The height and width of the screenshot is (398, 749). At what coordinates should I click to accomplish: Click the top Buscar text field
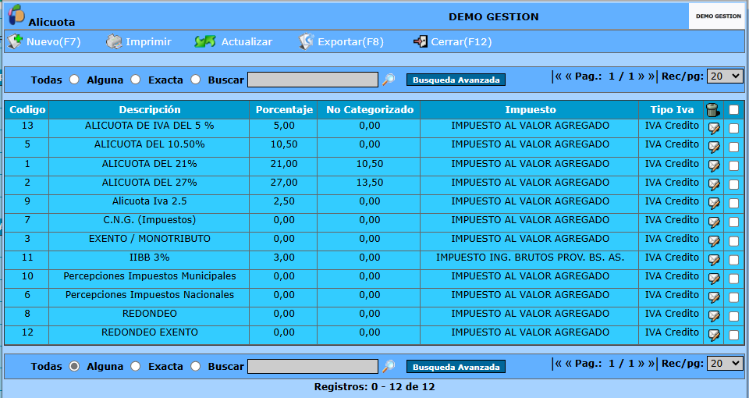pyautogui.click(x=313, y=80)
